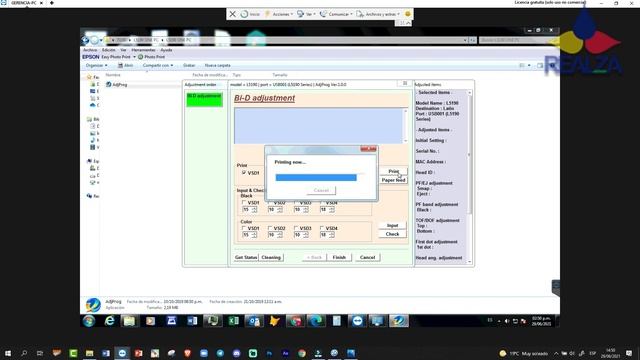Viewport: 640px width, 360px height.
Task: Click the Color VSD1 value field
Action: click(x=247, y=235)
